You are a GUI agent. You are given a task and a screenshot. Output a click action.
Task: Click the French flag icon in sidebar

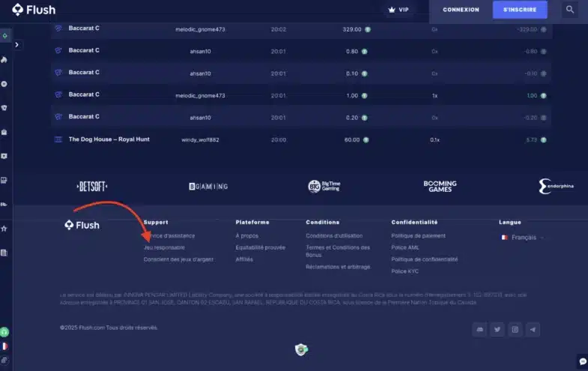[x=4, y=346]
